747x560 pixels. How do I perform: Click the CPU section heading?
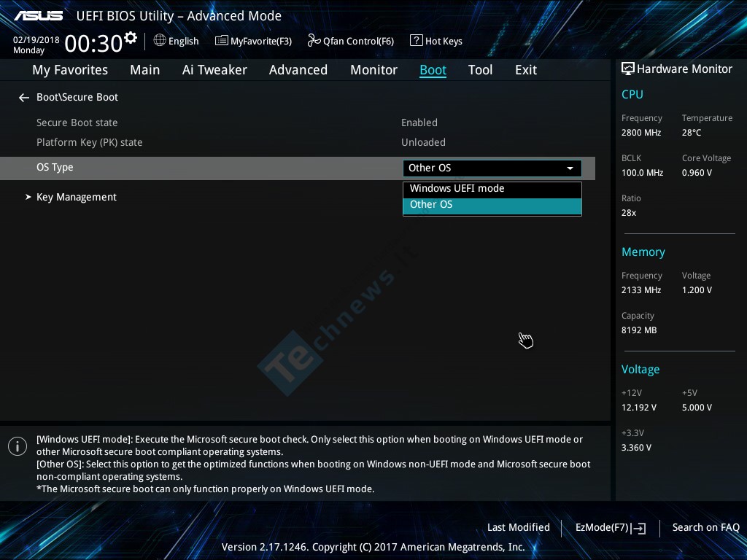[632, 94]
